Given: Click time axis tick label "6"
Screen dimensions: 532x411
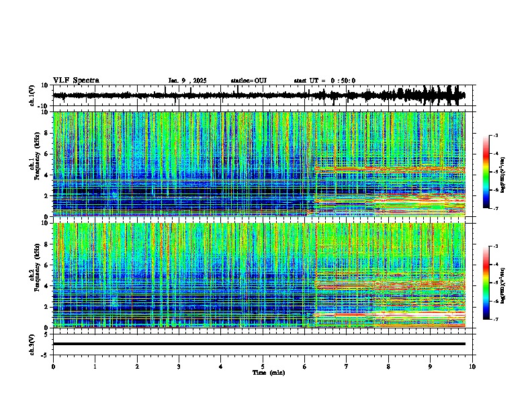Looking at the screenshot, I should tap(305, 367).
